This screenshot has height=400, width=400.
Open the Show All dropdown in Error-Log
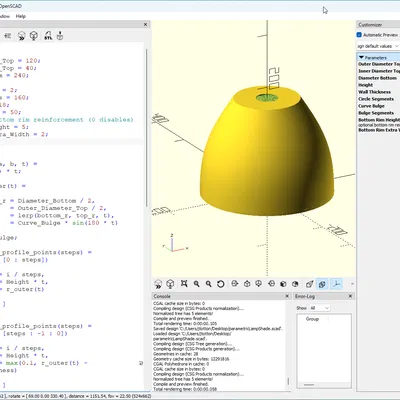point(320,308)
